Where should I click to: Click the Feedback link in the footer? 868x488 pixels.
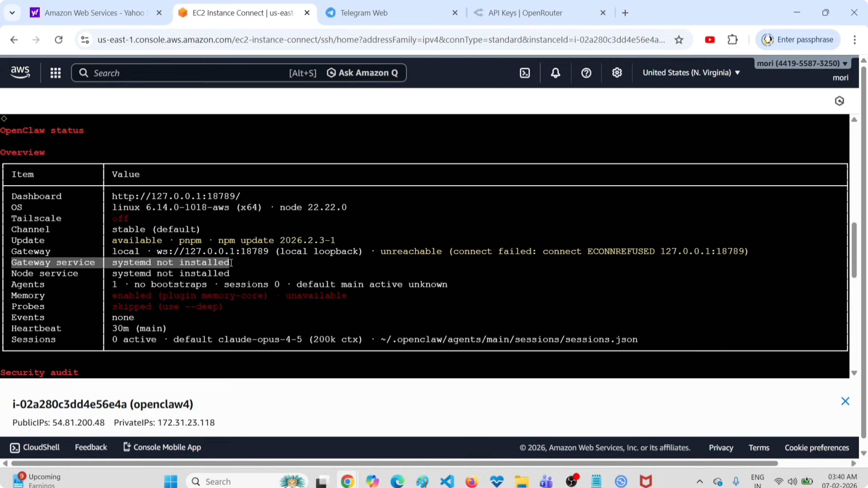[x=91, y=447]
